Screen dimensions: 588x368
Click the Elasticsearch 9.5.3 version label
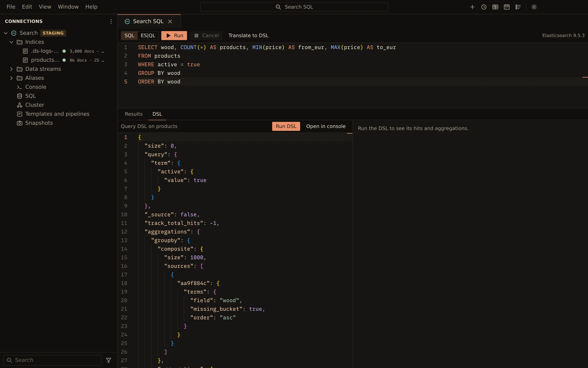(x=563, y=36)
